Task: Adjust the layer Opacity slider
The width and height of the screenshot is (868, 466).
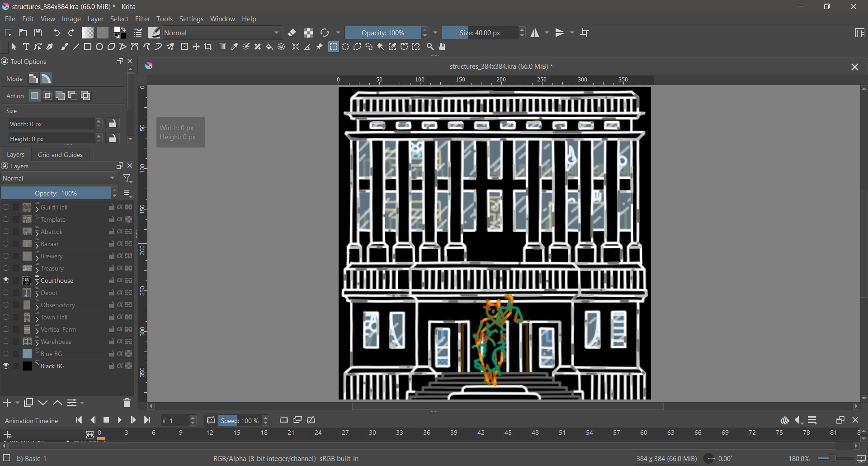Action: pos(56,194)
